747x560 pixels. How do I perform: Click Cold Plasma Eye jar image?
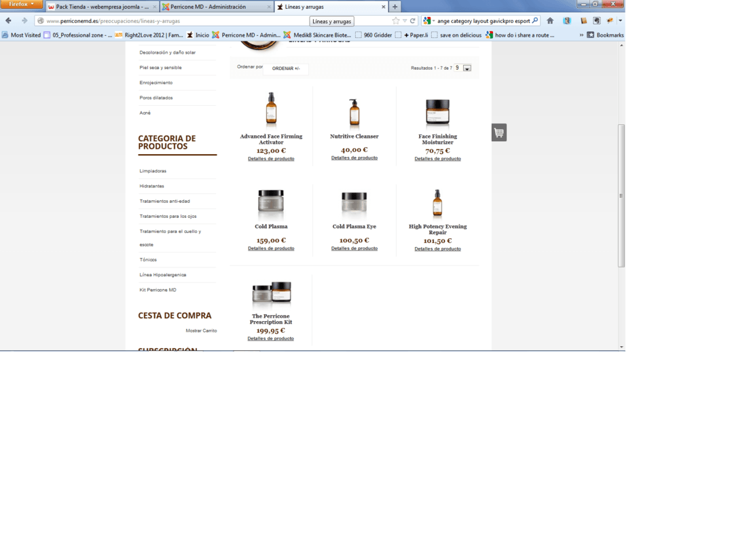pyautogui.click(x=354, y=202)
